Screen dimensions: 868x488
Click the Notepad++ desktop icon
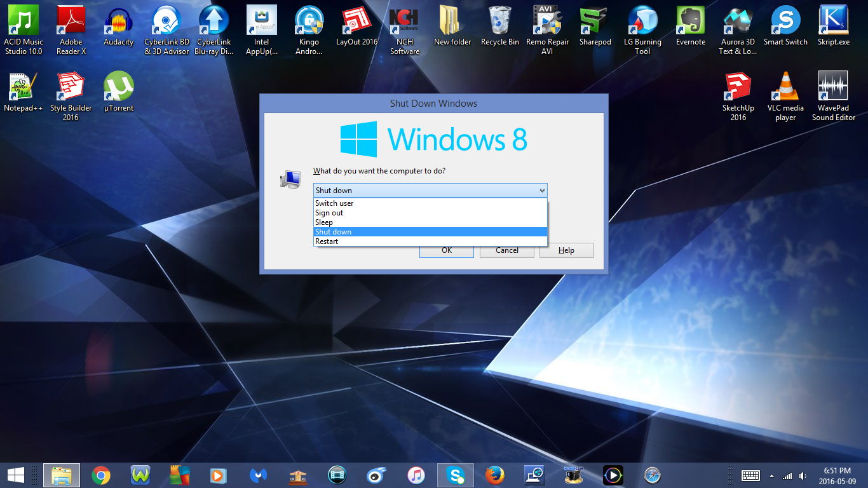tap(24, 91)
